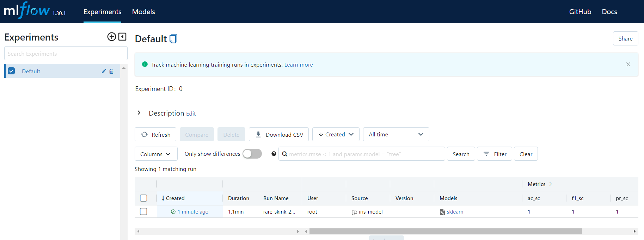Click the Source column header
This screenshot has height=240, width=644.
click(360, 198)
